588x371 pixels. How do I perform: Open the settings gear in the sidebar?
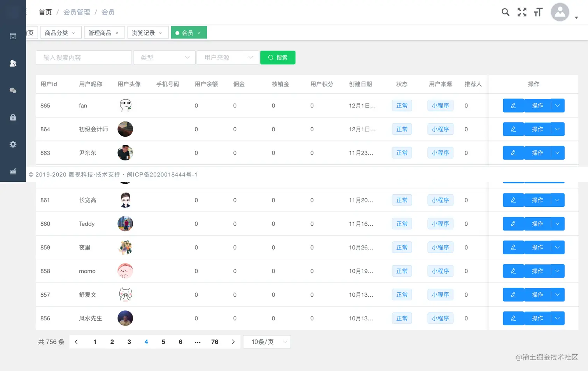pos(13,144)
